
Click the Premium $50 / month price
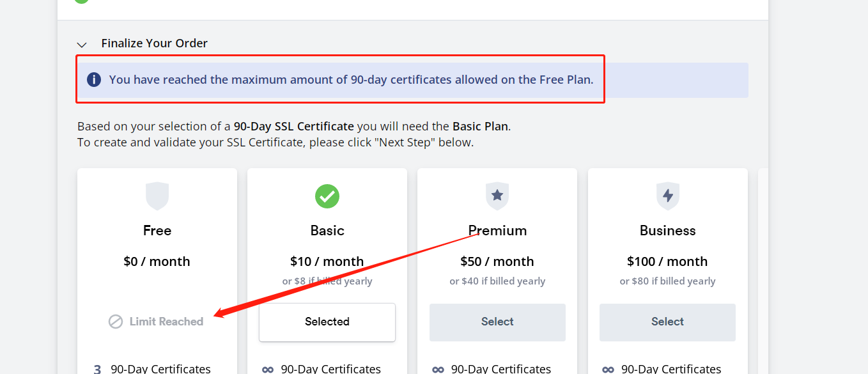click(x=497, y=261)
